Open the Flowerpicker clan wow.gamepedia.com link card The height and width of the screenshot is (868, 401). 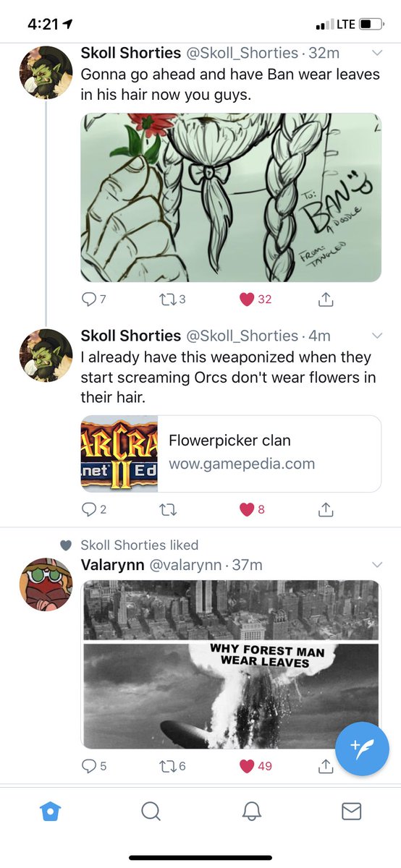231,454
